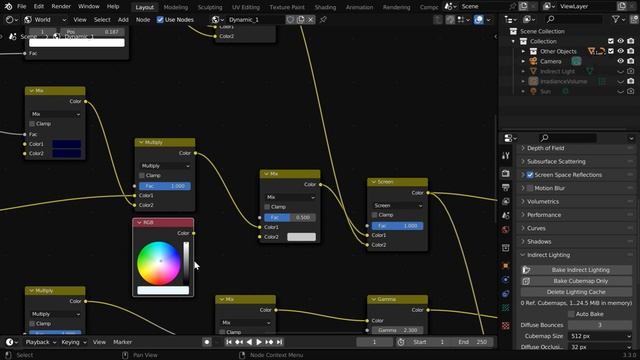Open the Tool properties tab
Image resolution: width=640 pixels, height=360 pixels.
[506, 156]
